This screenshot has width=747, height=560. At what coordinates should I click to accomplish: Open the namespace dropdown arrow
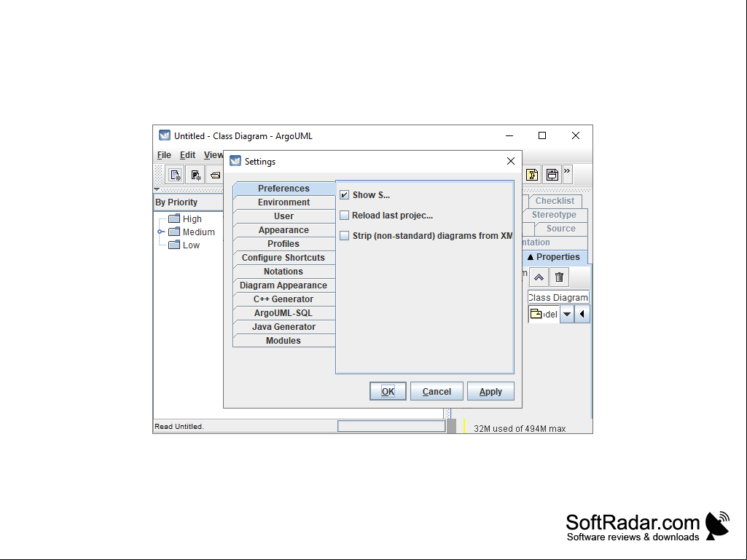(x=567, y=315)
